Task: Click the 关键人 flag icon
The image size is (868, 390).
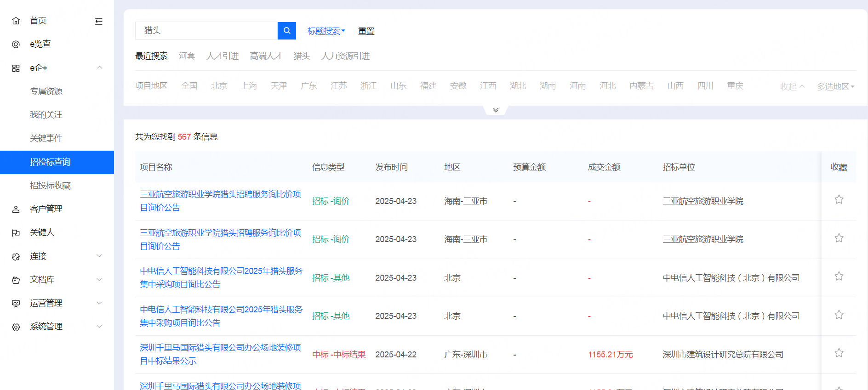Action: tap(16, 232)
